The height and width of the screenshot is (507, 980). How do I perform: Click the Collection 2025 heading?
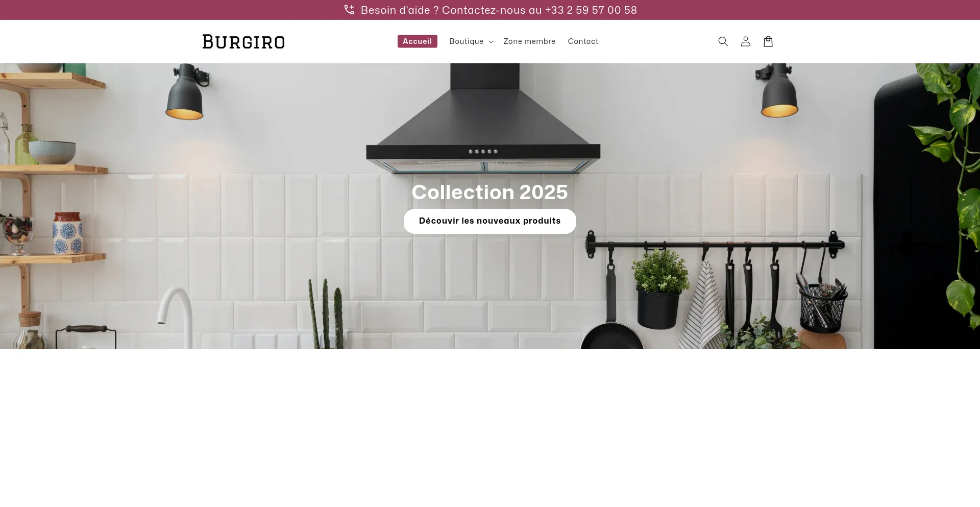coord(489,192)
